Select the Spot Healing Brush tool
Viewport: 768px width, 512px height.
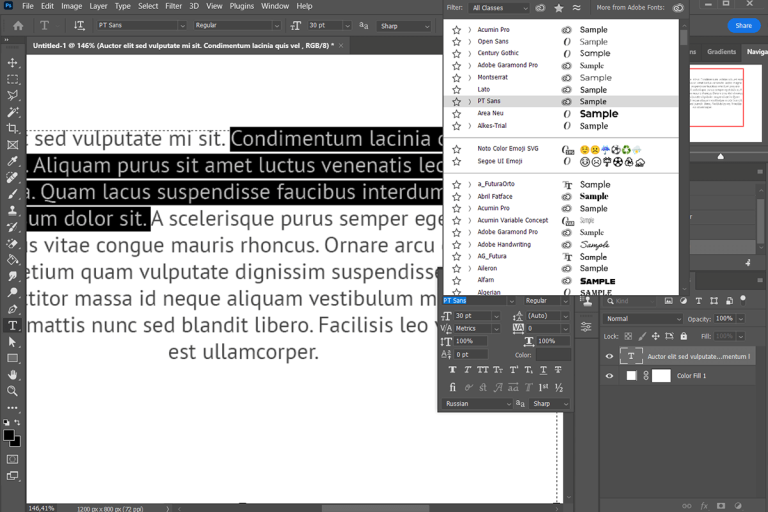tap(13, 177)
